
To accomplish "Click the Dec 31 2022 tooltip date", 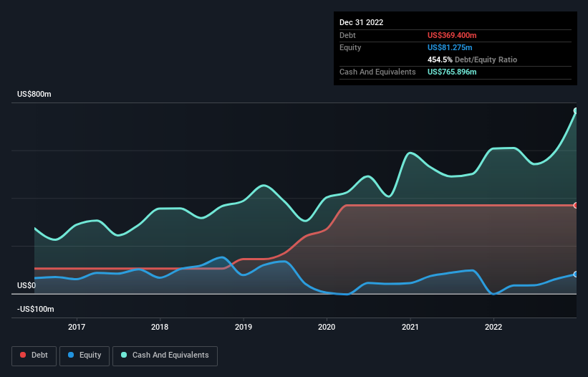I will [361, 22].
